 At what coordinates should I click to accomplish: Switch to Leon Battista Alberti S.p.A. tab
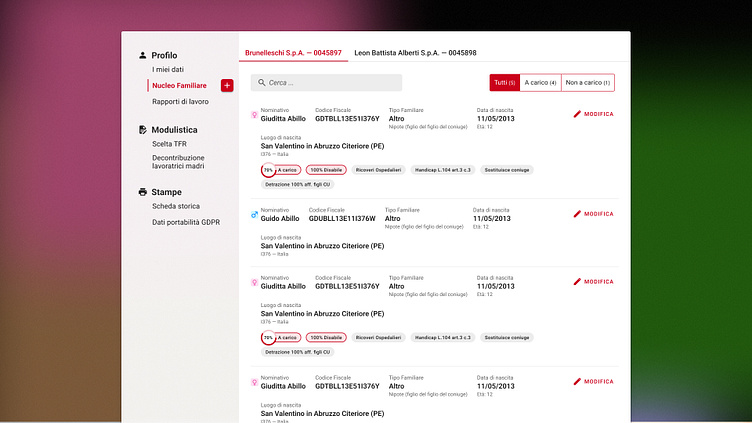click(x=415, y=53)
